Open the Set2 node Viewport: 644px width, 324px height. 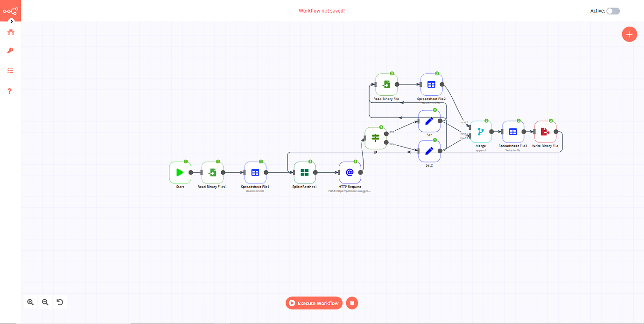[x=429, y=151]
